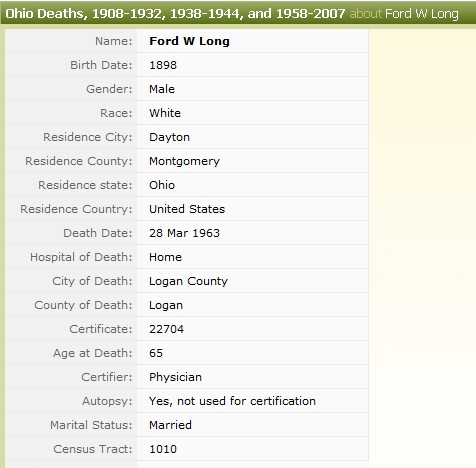476x468 pixels.
Task: Select the Birth Date value 1898
Action: [163, 65]
